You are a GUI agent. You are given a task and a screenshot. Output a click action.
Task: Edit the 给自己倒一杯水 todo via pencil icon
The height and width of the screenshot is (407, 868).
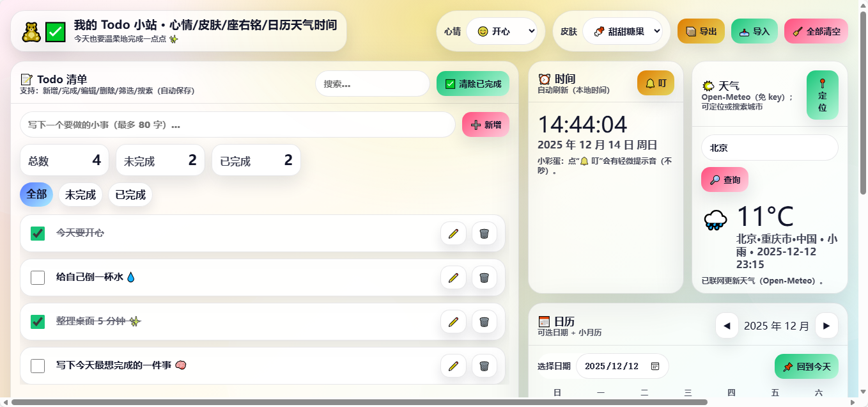(x=453, y=278)
